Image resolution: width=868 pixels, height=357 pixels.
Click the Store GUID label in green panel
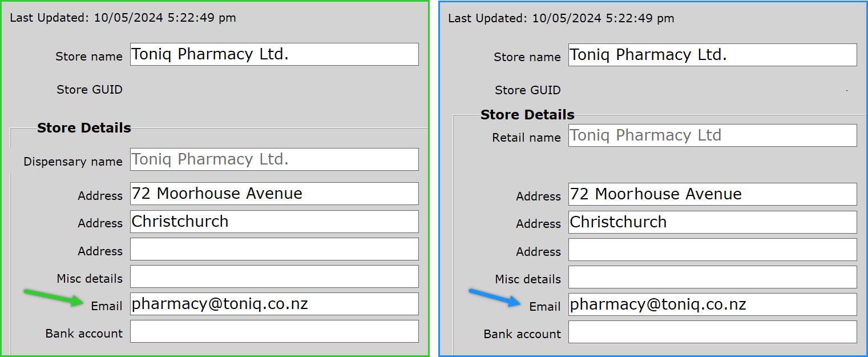90,90
